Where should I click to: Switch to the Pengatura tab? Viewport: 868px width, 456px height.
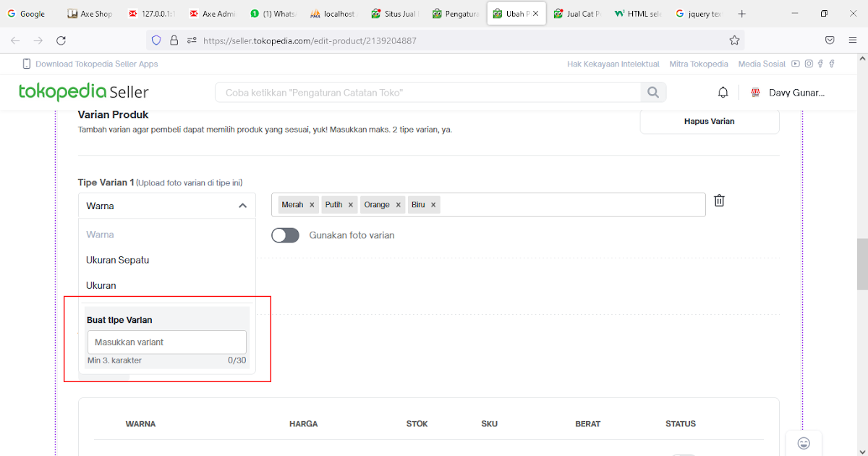[456, 14]
